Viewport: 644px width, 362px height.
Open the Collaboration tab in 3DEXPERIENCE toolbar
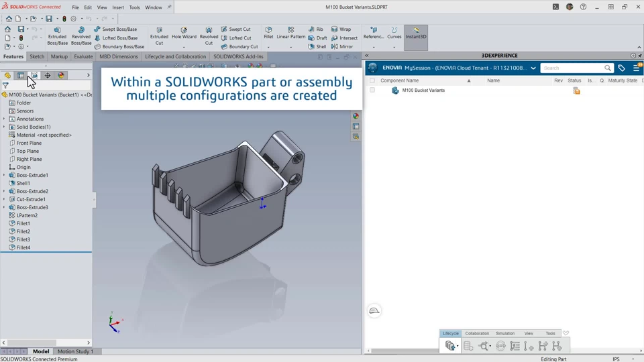[477, 333]
